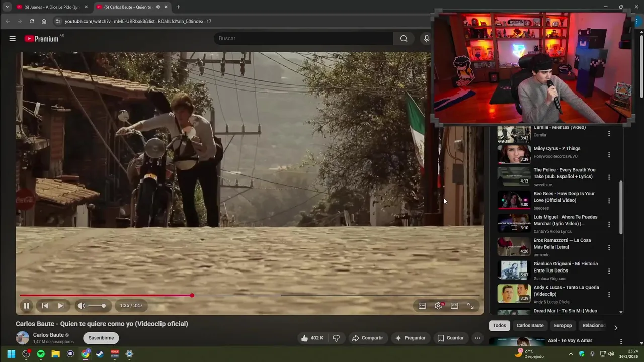Play Andy & Lucas - Tanto La Quería
Viewport: 644px width, 362px height.
(x=514, y=294)
